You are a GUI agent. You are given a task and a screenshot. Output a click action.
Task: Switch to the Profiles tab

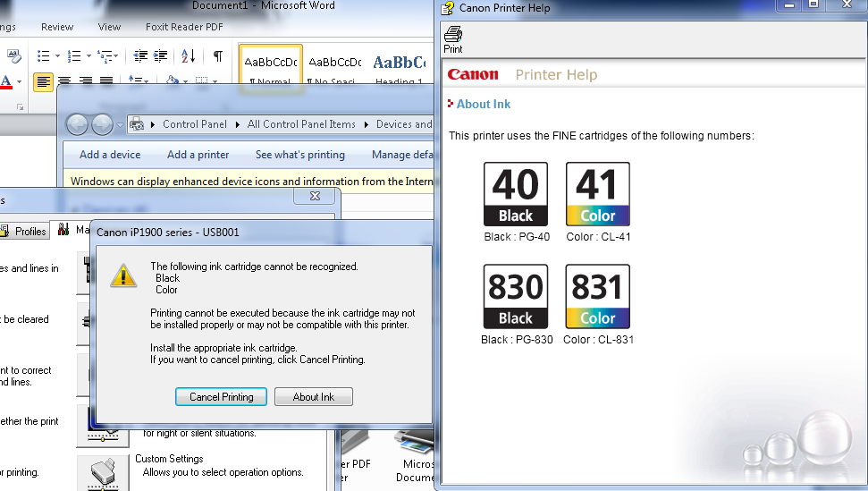coord(24,231)
